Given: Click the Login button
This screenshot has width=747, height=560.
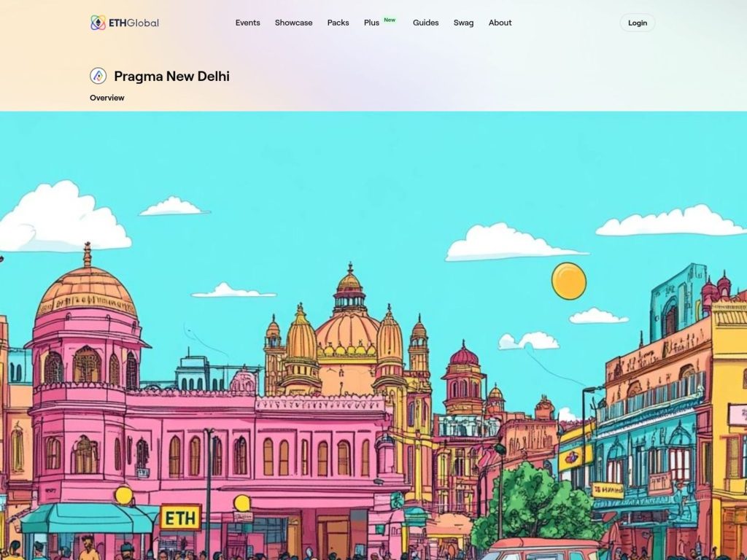Looking at the screenshot, I should (637, 23).
